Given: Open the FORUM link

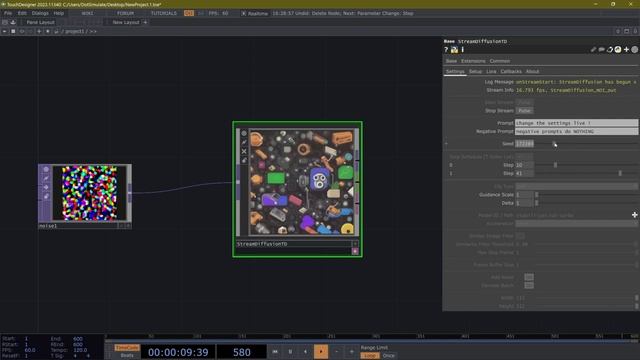Looking at the screenshot, I should pos(125,13).
